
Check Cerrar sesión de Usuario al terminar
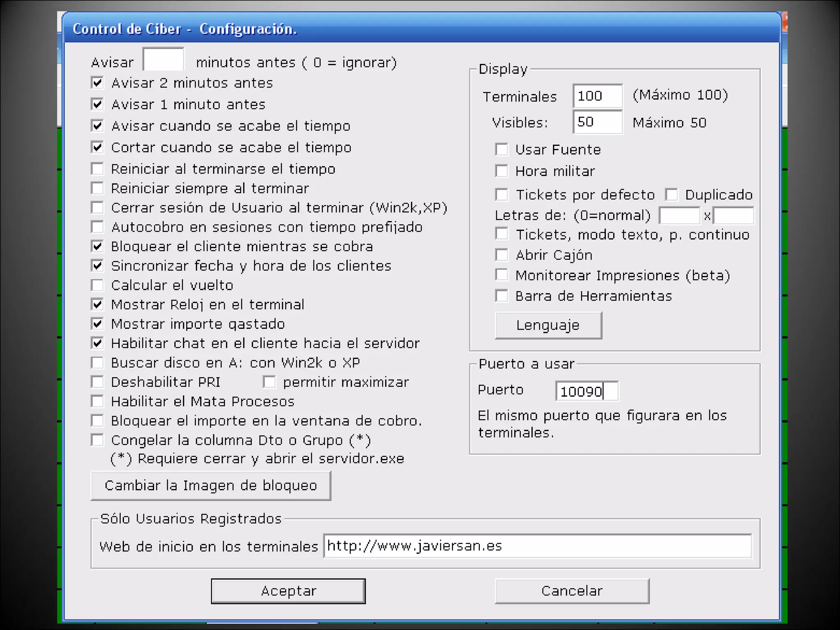tap(97, 208)
